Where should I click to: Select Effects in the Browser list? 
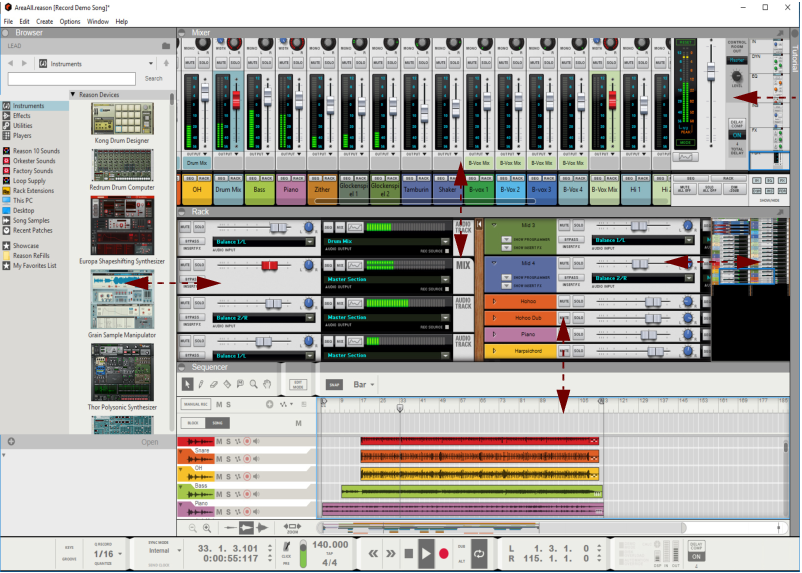21,116
